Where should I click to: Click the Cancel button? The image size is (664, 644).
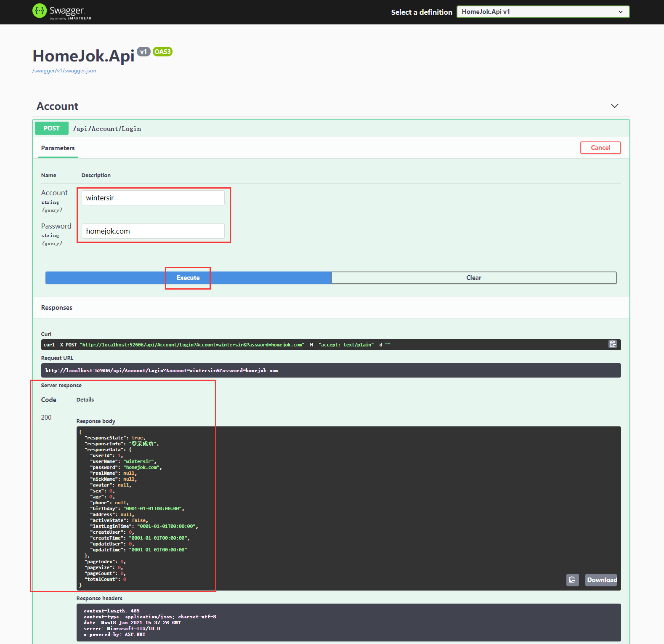(x=600, y=148)
